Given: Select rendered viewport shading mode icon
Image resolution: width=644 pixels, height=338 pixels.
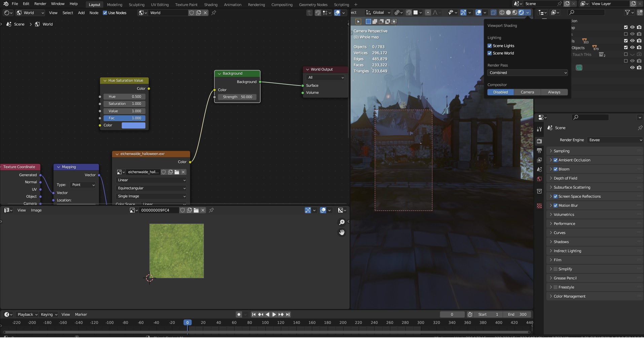Looking at the screenshot, I should tap(521, 12).
